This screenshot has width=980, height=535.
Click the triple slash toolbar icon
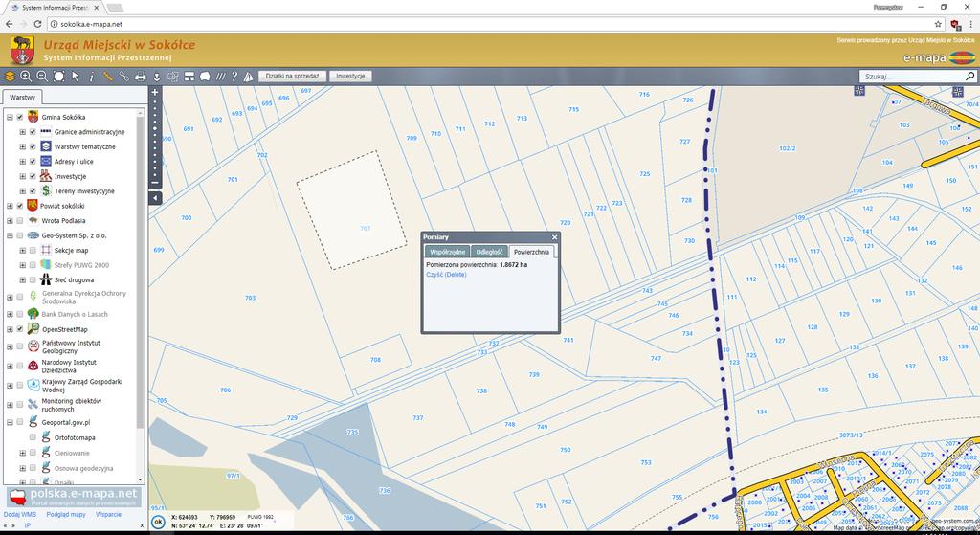coord(221,77)
